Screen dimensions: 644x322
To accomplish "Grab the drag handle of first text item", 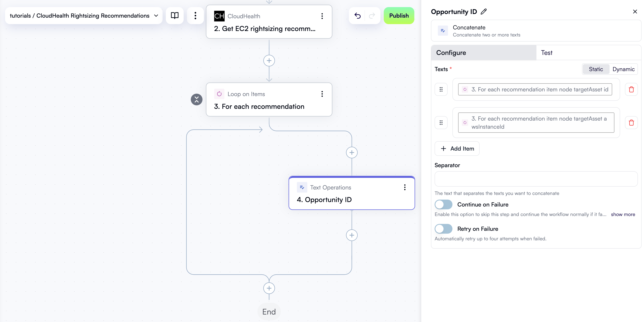I will pyautogui.click(x=441, y=90).
